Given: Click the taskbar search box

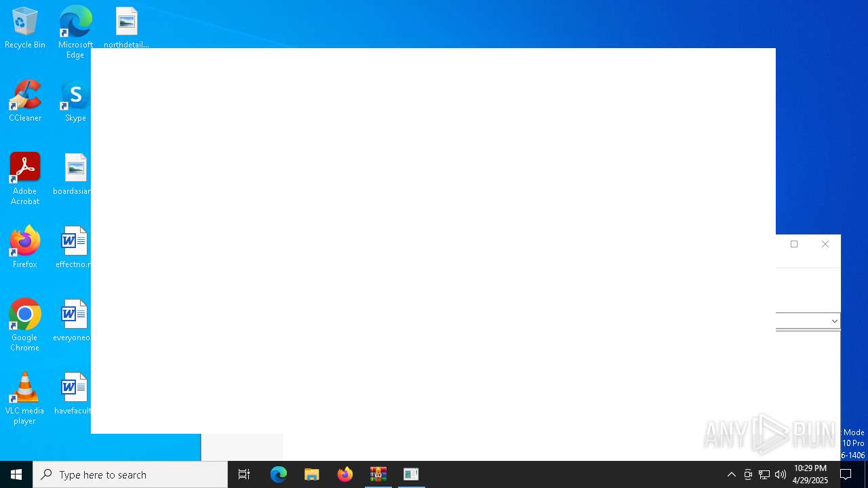Looking at the screenshot, I should coord(130,474).
